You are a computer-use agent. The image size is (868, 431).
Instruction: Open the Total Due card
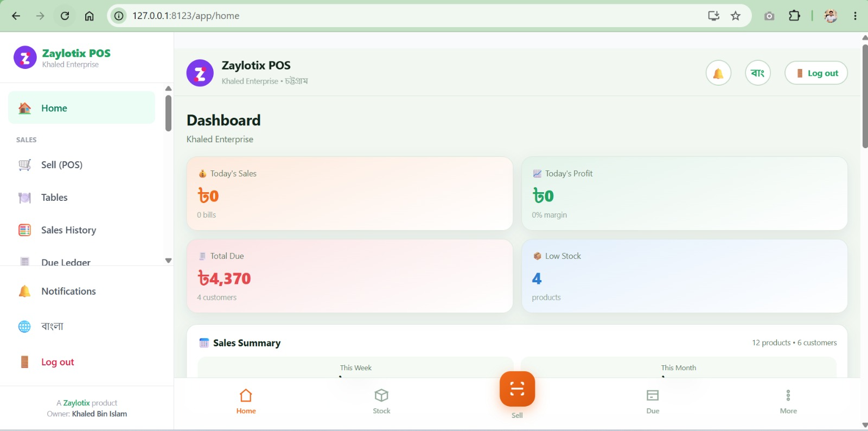pos(349,276)
